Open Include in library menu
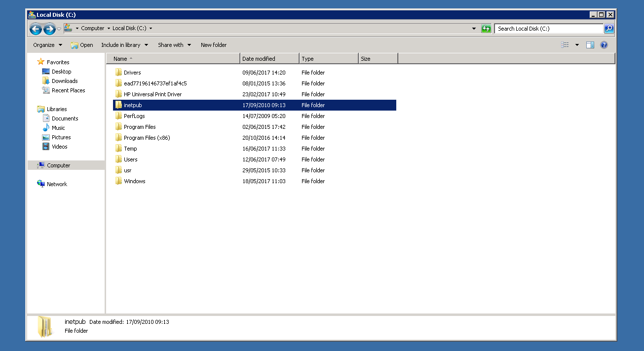The height and width of the screenshot is (351, 644). 124,45
